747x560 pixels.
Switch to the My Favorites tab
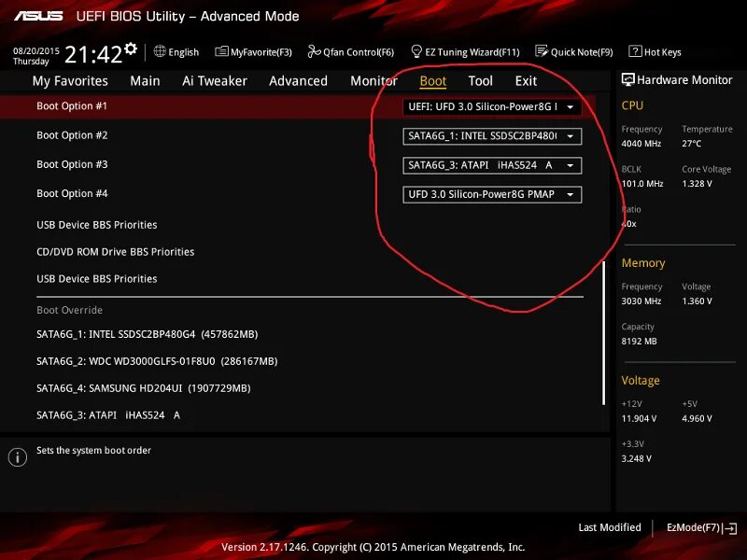click(70, 81)
